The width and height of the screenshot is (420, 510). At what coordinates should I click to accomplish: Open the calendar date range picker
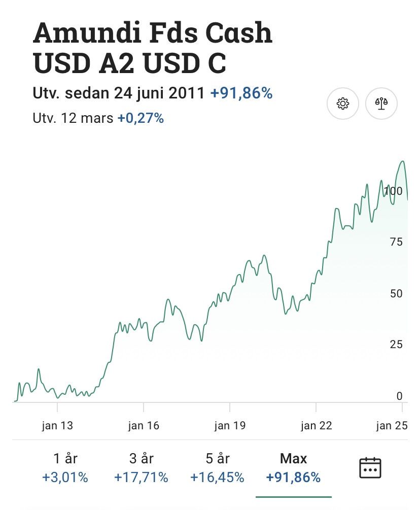click(x=370, y=467)
